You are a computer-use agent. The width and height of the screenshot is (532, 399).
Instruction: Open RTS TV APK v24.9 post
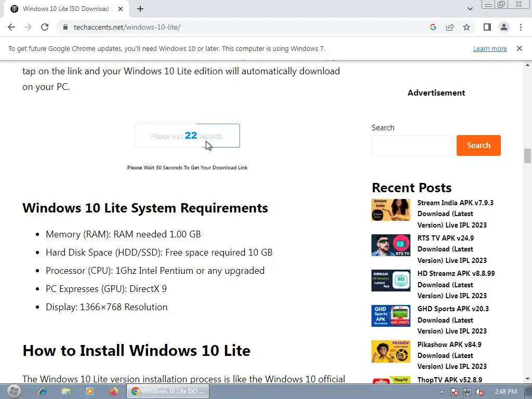point(452,249)
